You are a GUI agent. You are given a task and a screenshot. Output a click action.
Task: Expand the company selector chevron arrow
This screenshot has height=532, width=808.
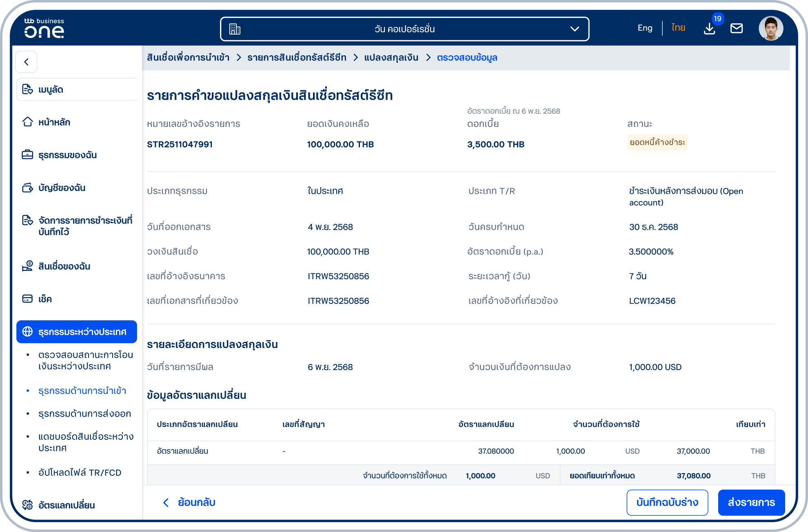tap(575, 29)
